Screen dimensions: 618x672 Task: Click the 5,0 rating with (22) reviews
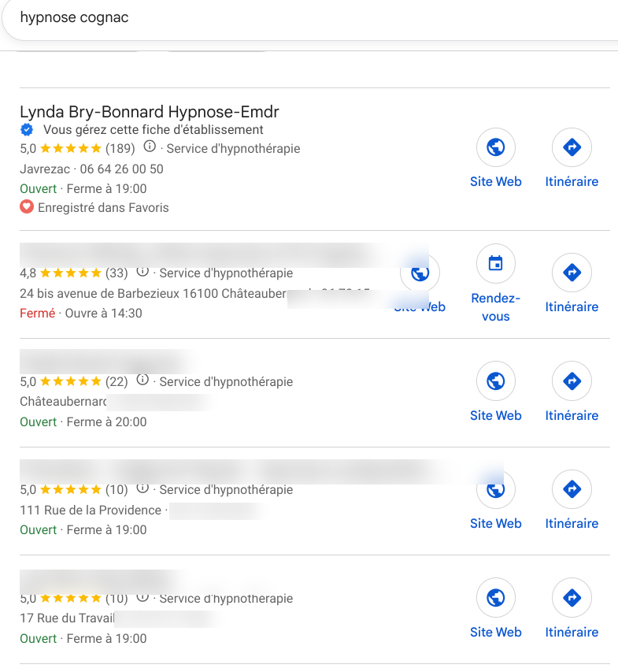point(74,381)
